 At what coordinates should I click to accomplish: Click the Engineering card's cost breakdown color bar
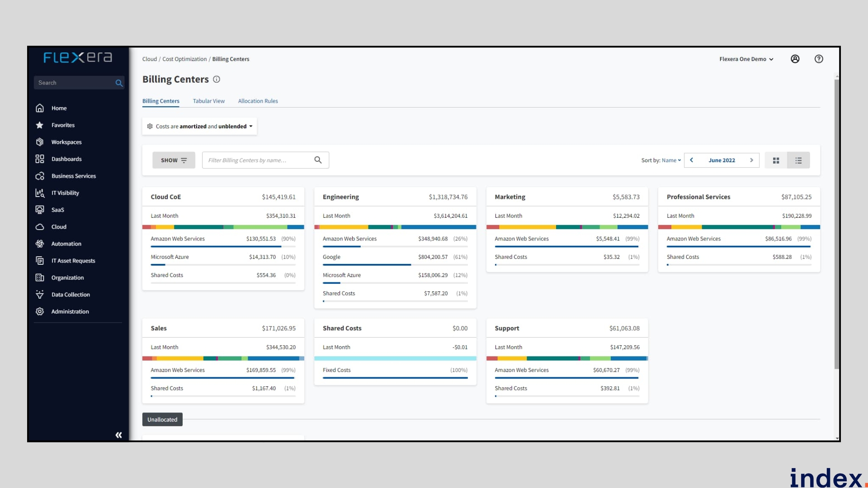pyautogui.click(x=395, y=227)
